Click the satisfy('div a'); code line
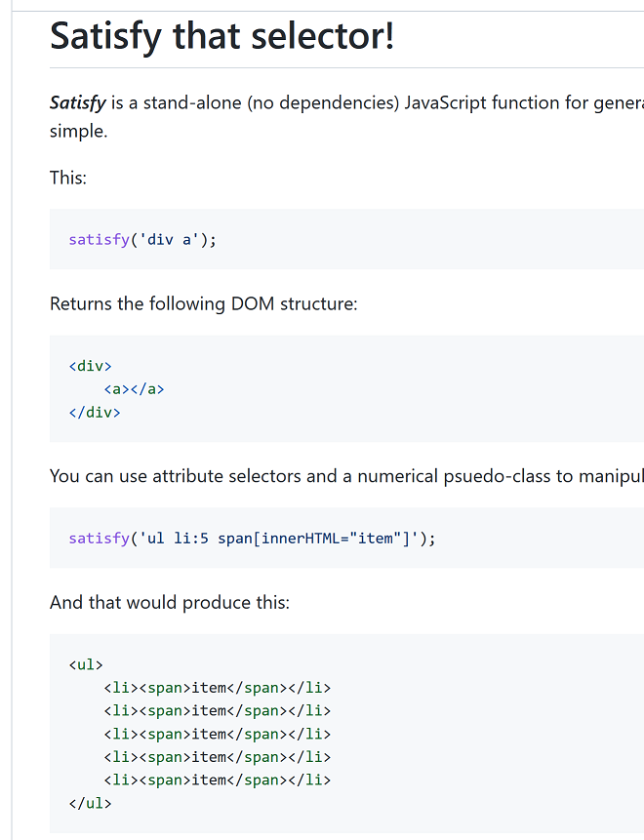644x840 pixels. tap(142, 239)
